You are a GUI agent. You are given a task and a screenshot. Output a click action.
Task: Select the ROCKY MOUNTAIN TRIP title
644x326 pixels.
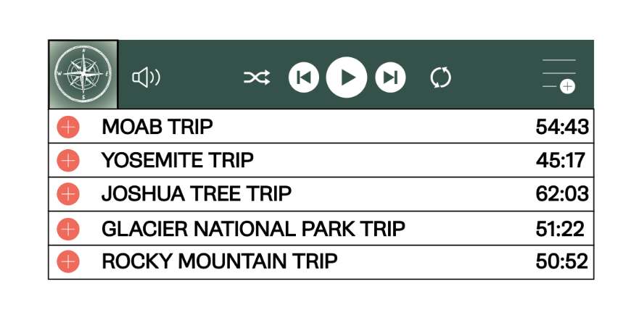(220, 262)
